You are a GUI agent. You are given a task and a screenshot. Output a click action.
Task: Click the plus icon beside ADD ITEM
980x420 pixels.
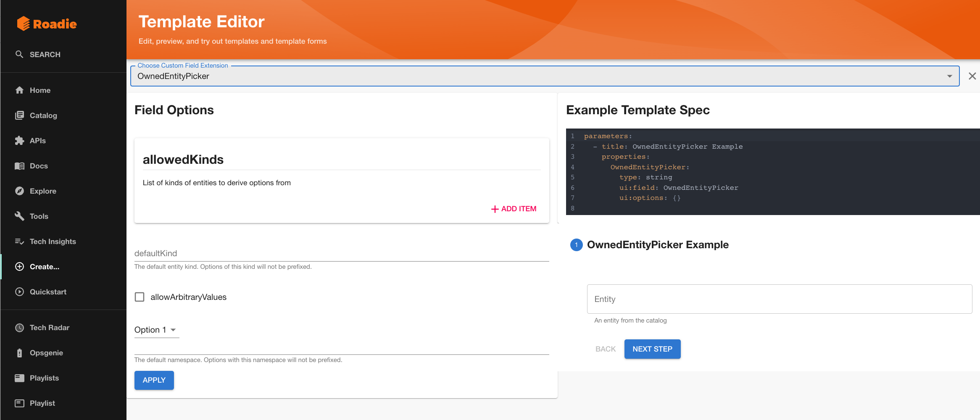pyautogui.click(x=495, y=209)
